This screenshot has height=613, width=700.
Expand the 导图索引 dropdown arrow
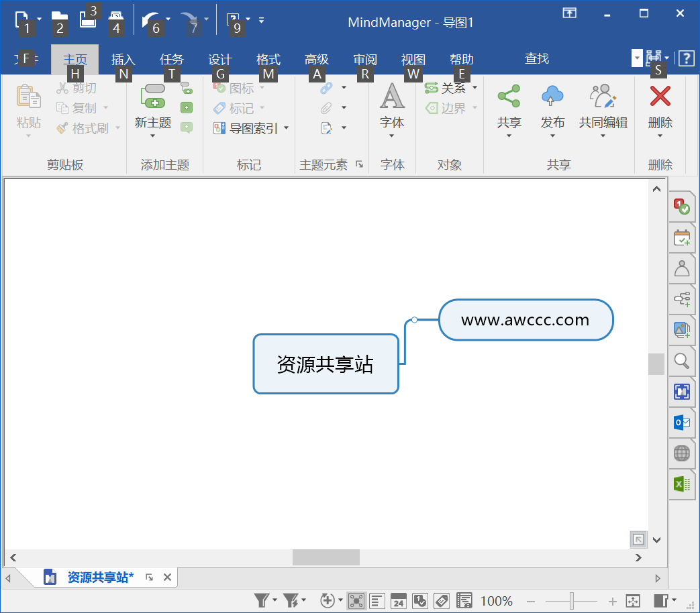point(286,129)
